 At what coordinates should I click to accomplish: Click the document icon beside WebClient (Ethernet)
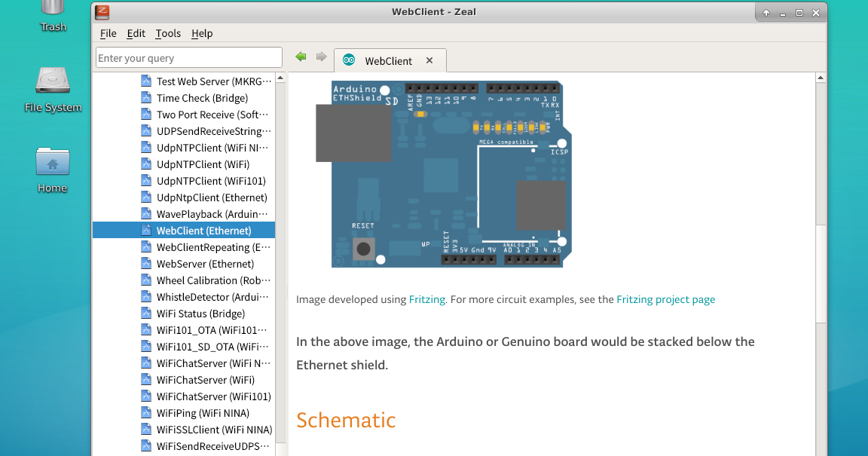click(x=145, y=230)
